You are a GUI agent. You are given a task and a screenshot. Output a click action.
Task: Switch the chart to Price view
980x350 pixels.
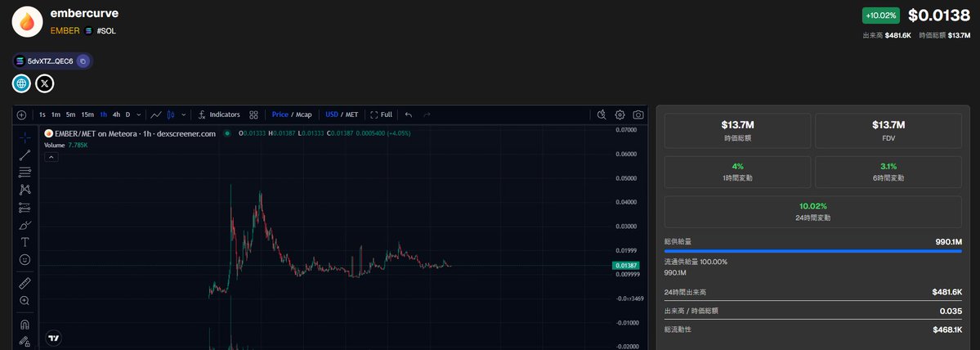click(280, 115)
